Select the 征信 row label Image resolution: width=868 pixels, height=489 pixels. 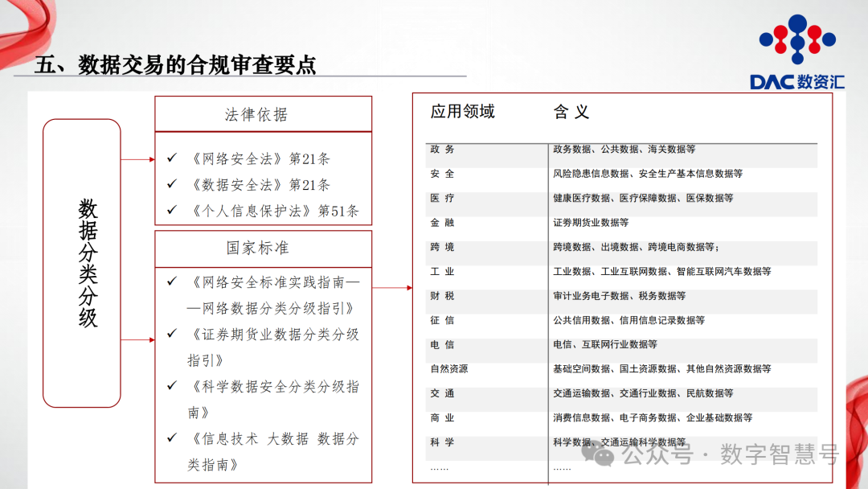point(442,320)
